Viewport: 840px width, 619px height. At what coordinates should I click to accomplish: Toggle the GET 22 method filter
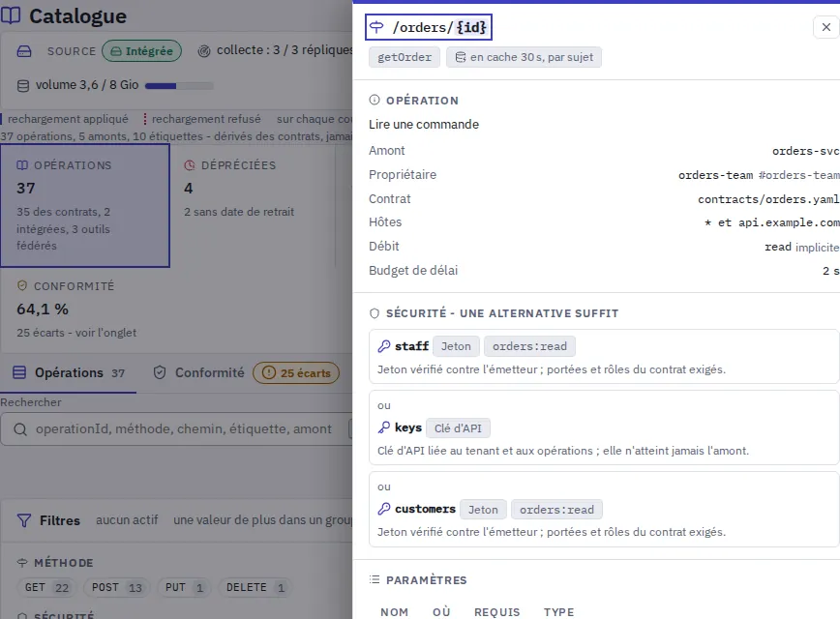[x=46, y=587]
